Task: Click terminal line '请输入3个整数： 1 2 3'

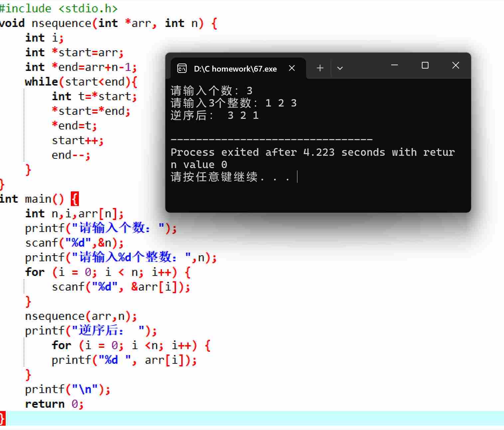Action: click(234, 103)
